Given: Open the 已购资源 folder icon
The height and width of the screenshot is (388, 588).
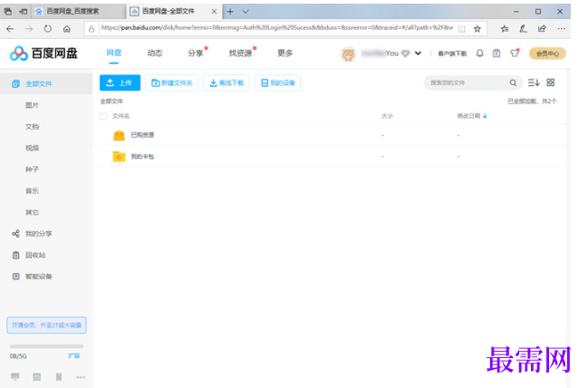Looking at the screenshot, I should coord(119,135).
